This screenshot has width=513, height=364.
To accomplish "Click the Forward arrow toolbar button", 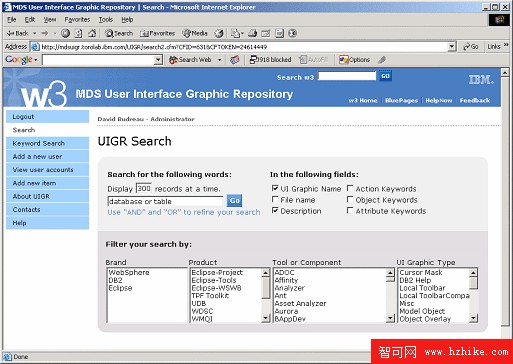I will (45, 33).
